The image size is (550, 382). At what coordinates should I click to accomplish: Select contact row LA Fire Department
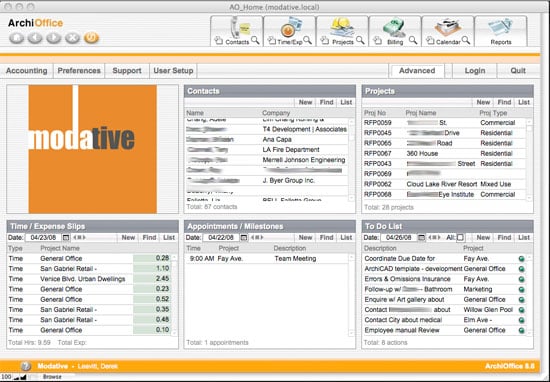pyautogui.click(x=266, y=150)
